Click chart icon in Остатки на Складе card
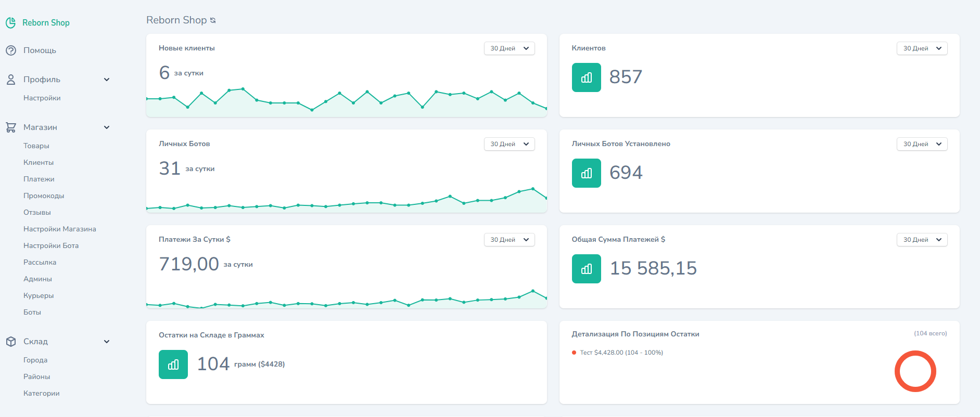The width and height of the screenshot is (980, 417). [173, 364]
